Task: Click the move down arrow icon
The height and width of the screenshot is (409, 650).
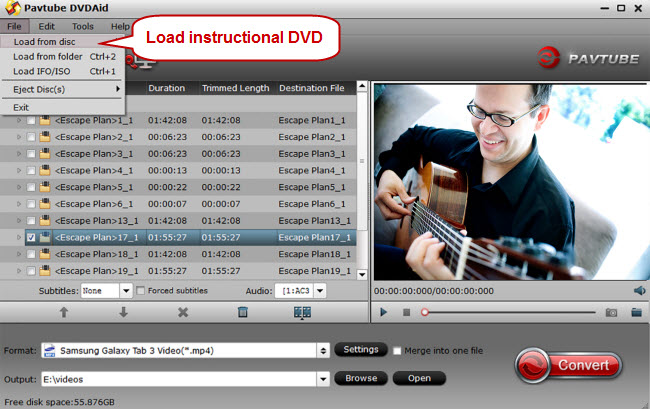Action: (124, 312)
